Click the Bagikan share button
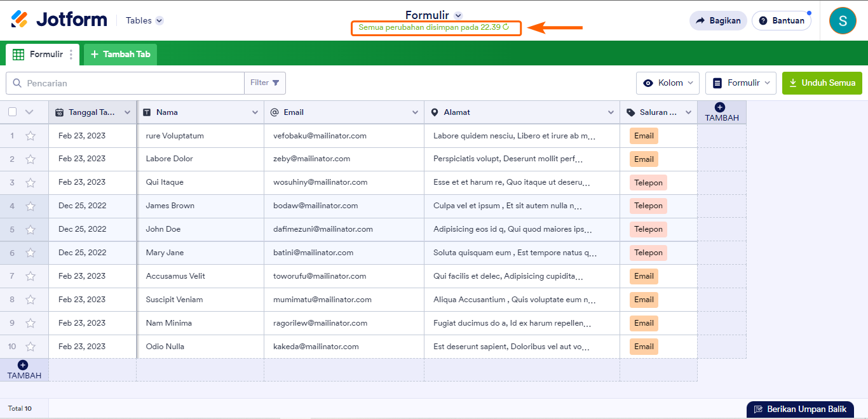 [718, 20]
